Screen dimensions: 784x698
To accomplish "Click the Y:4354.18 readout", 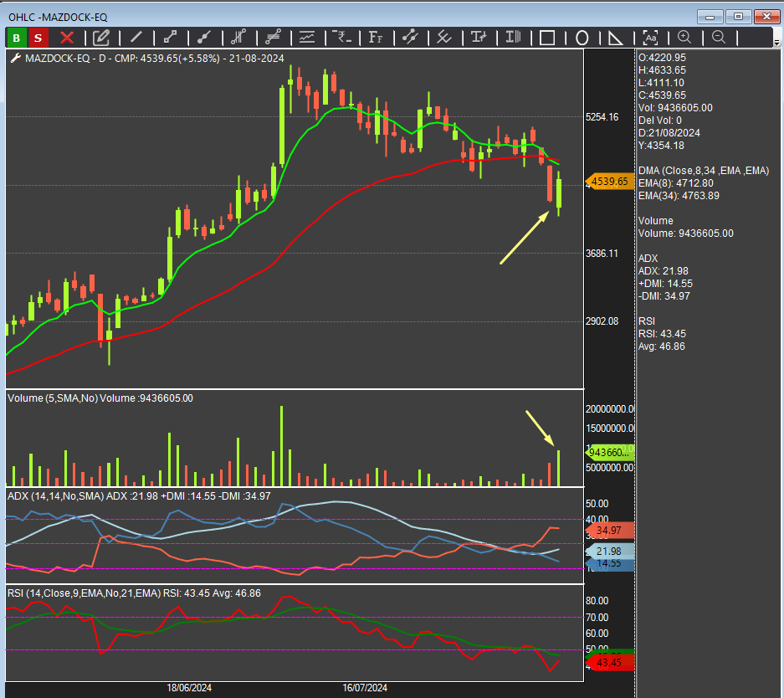I will [x=662, y=146].
